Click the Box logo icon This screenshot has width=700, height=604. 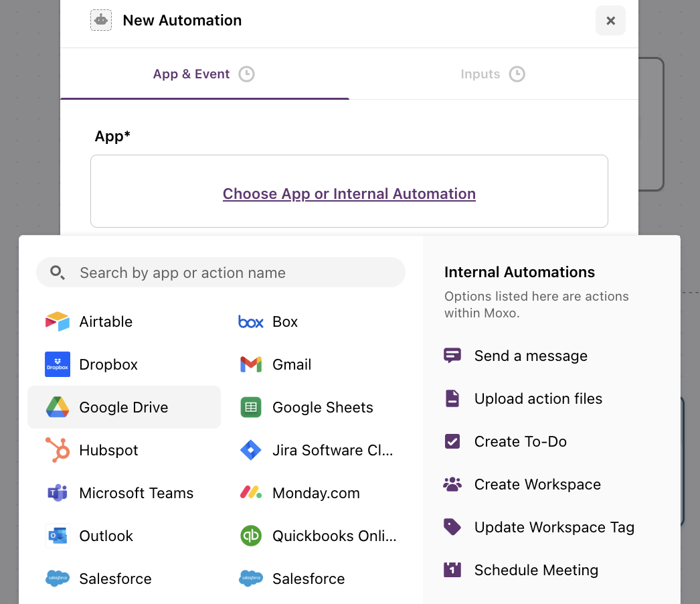(251, 321)
